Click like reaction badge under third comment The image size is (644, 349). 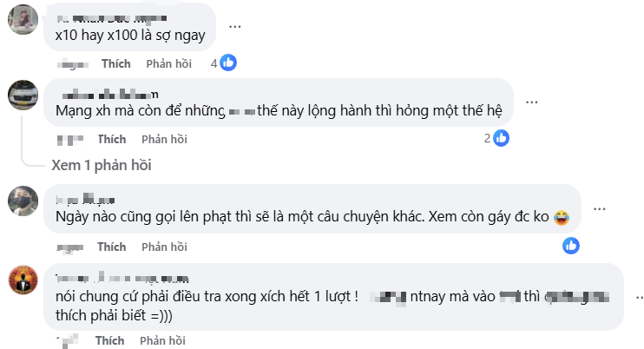pyautogui.click(x=570, y=246)
